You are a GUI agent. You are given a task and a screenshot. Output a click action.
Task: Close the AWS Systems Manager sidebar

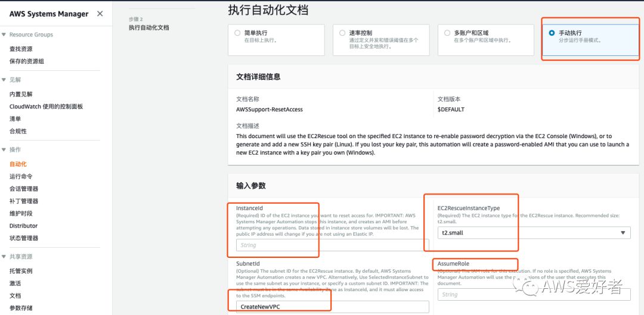click(100, 14)
